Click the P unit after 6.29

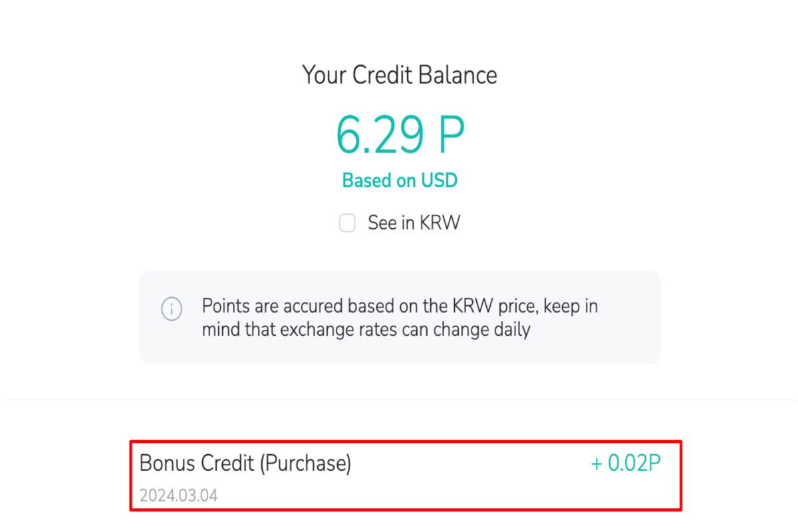click(x=450, y=136)
